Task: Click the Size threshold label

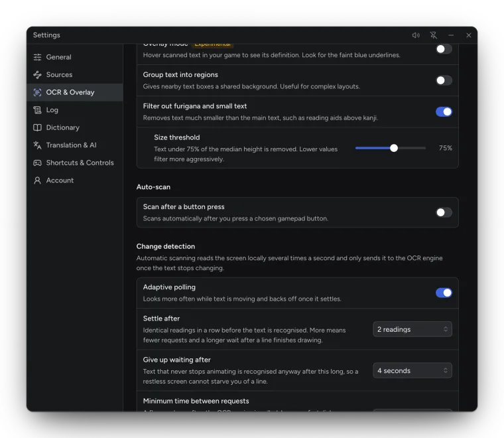Action: click(177, 137)
